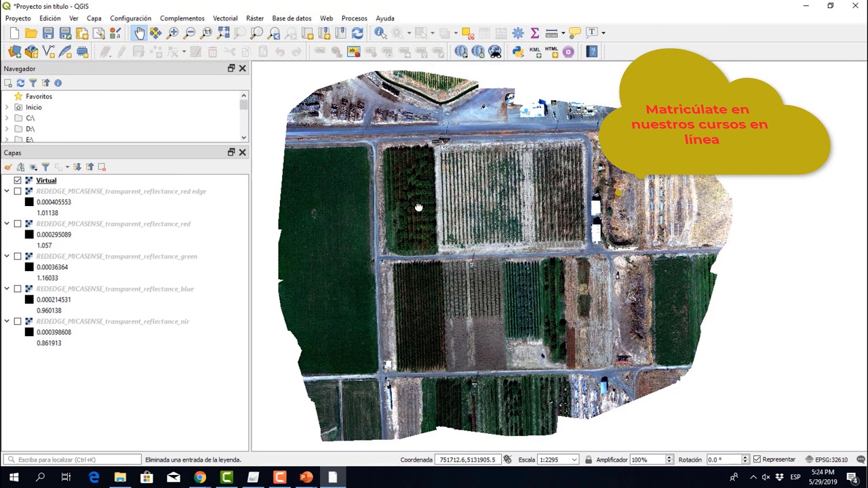Open the Help book icon
This screenshot has width=868, height=488.
coord(592,52)
